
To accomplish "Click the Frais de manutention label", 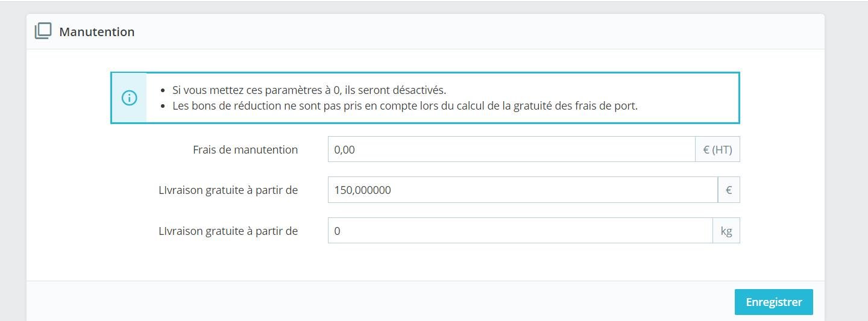I will 245,149.
